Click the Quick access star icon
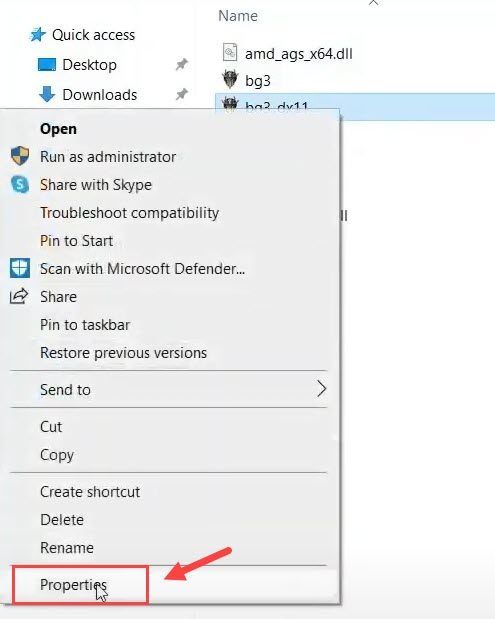This screenshot has width=495, height=619. pos(38,35)
